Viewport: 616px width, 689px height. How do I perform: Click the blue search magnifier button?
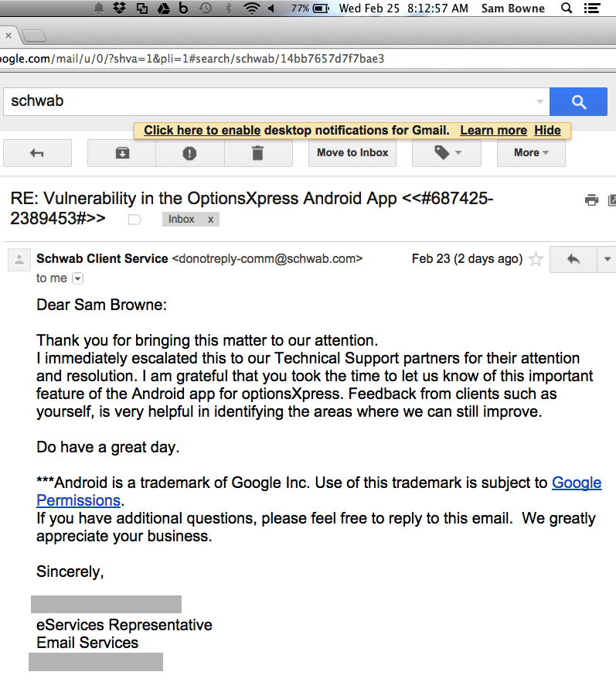(x=578, y=101)
